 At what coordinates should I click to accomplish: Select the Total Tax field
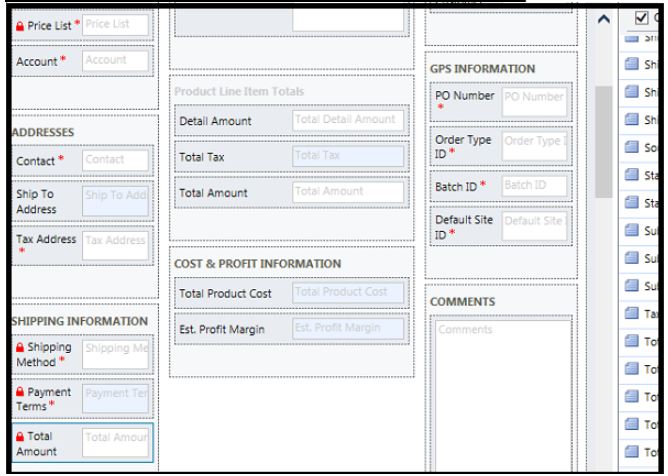349,157
